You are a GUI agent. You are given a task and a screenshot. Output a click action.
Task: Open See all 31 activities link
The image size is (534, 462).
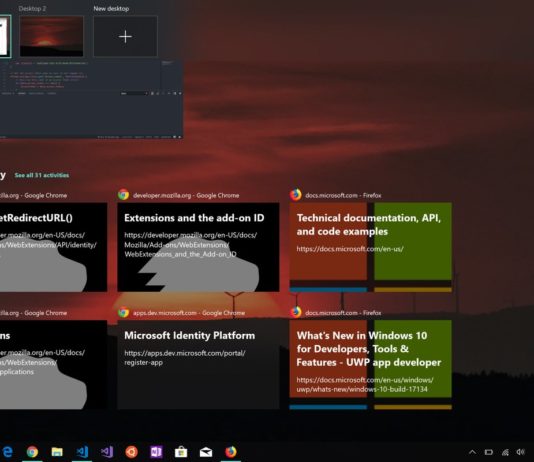point(42,175)
